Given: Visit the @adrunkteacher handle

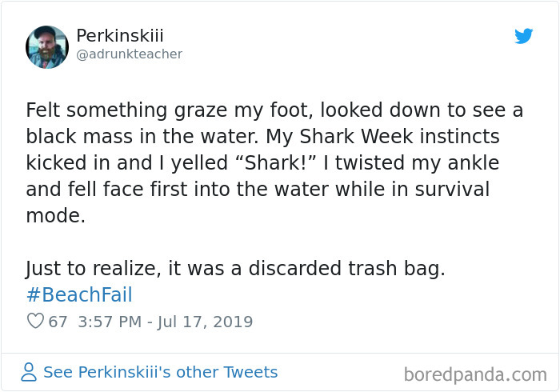Looking at the screenshot, I should click(x=129, y=54).
